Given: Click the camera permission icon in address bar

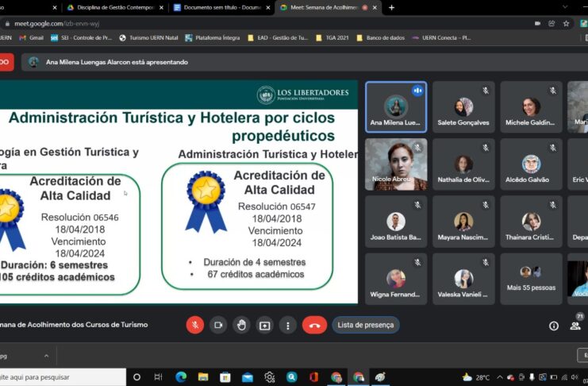Looking at the screenshot, I should point(537,24).
